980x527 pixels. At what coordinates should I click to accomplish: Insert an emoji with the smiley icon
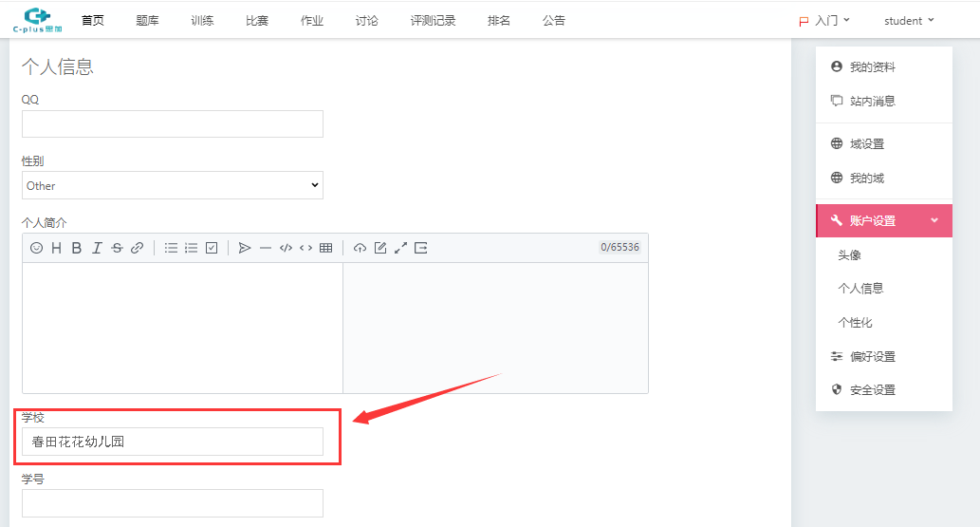[36, 248]
